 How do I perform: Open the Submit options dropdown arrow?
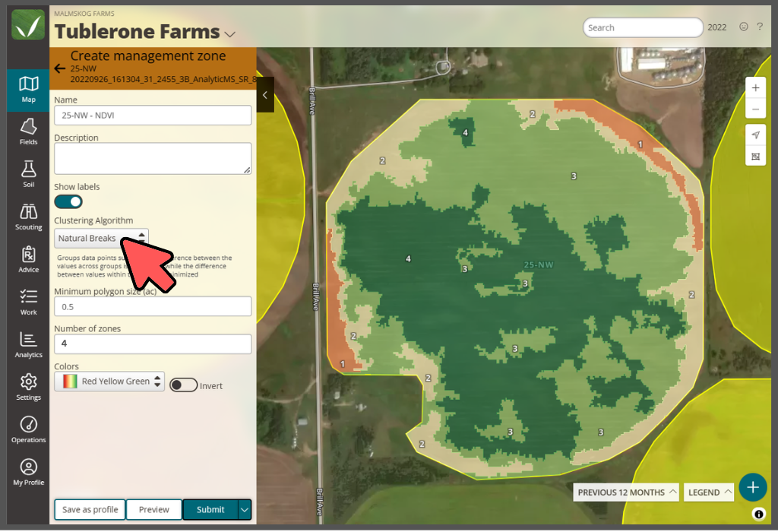245,510
